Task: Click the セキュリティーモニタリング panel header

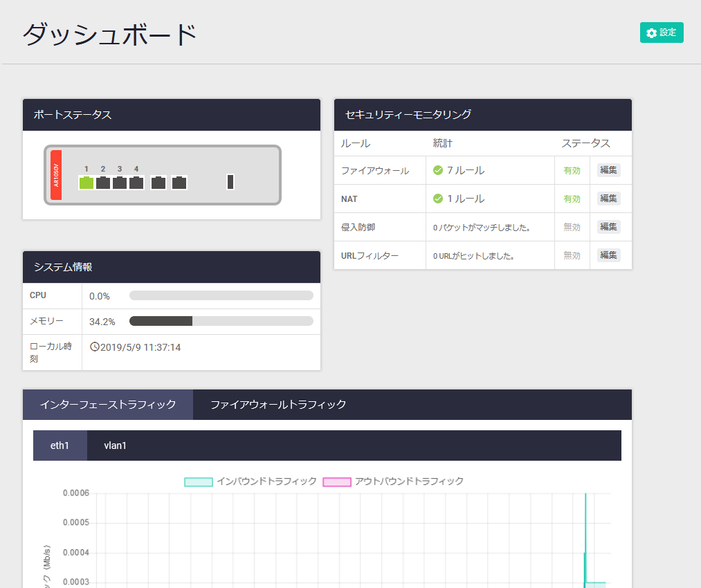Action: (483, 115)
